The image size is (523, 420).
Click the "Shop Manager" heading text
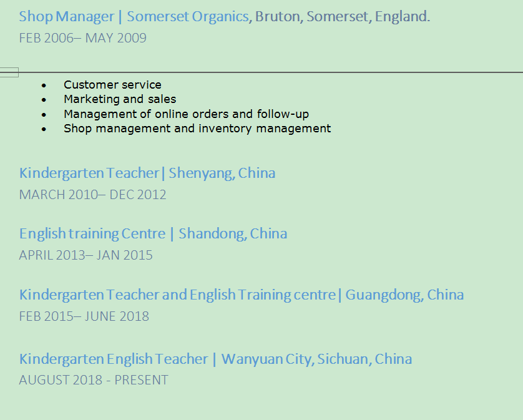(66, 17)
